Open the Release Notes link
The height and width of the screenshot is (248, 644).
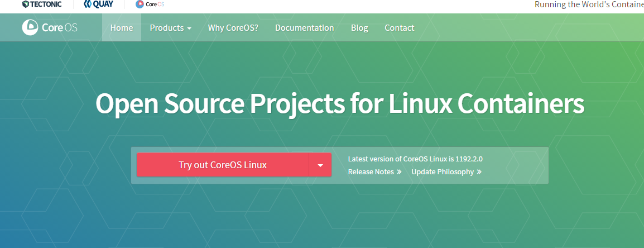point(374,172)
